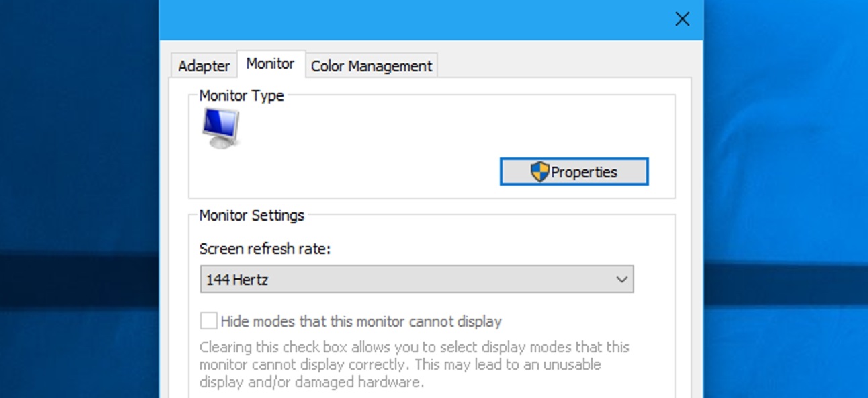Open the Color Management tab
868x398 pixels.
(x=372, y=65)
